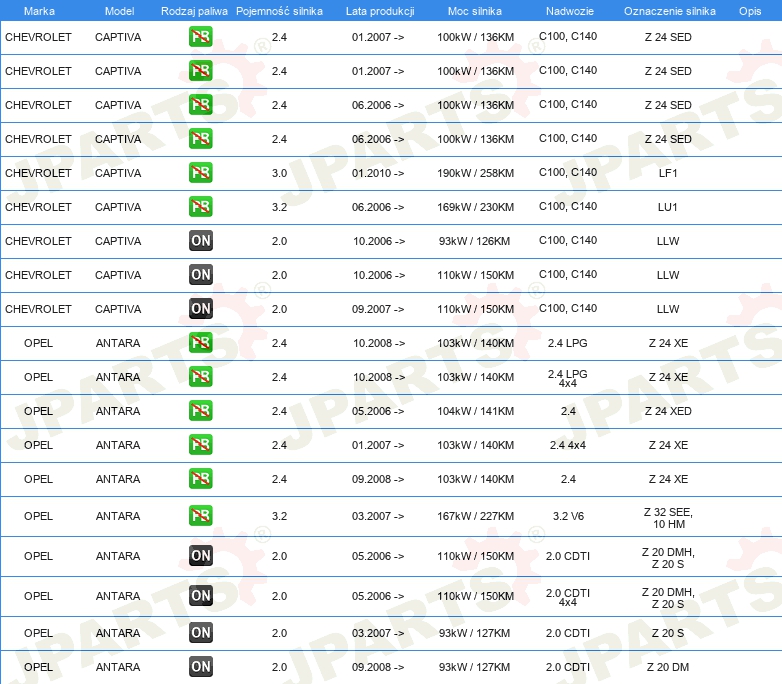Click the LF1 engine code cell

(x=668, y=173)
